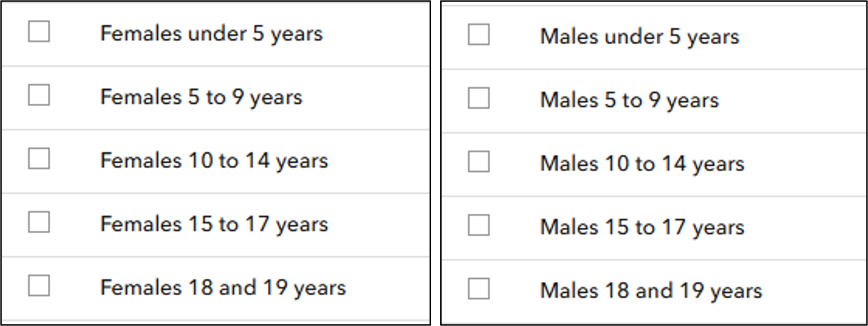The height and width of the screenshot is (326, 868).
Task: Click the Females under 5 years label
Action: click(x=211, y=33)
